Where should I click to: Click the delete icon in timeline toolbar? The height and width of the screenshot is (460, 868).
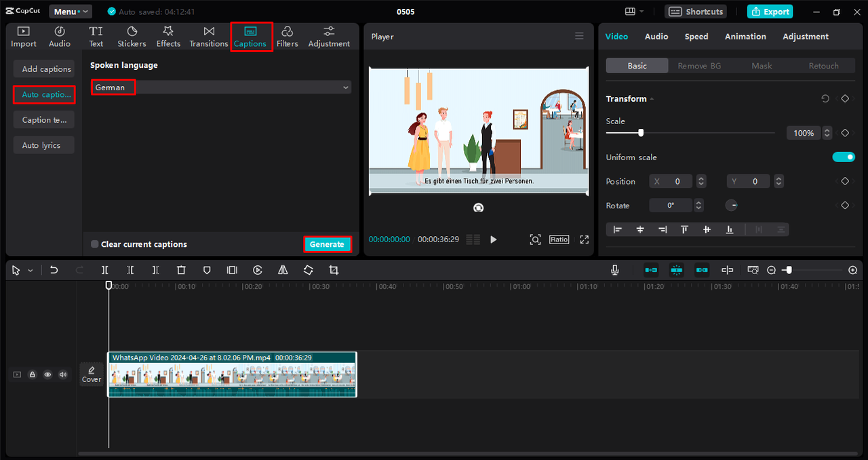coord(181,270)
